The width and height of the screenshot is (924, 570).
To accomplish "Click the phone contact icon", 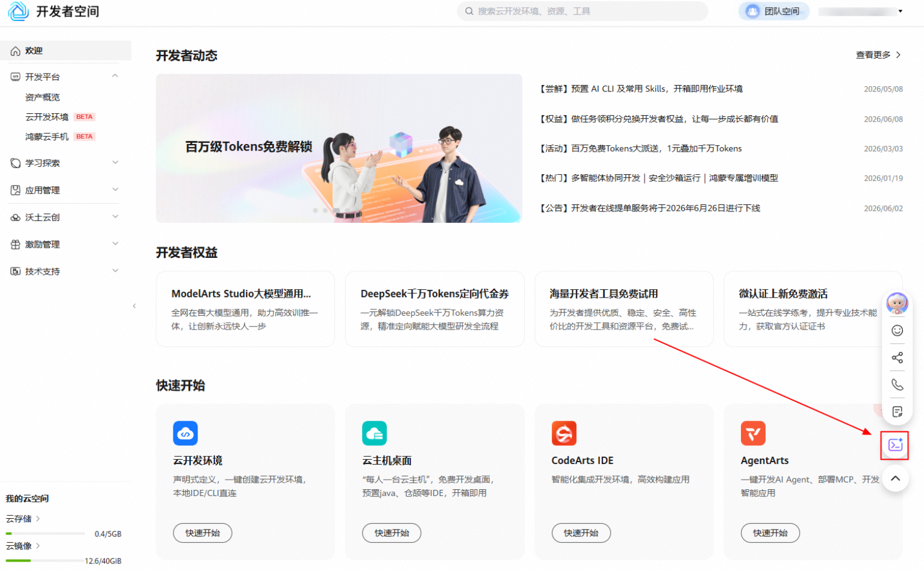I will click(x=897, y=384).
